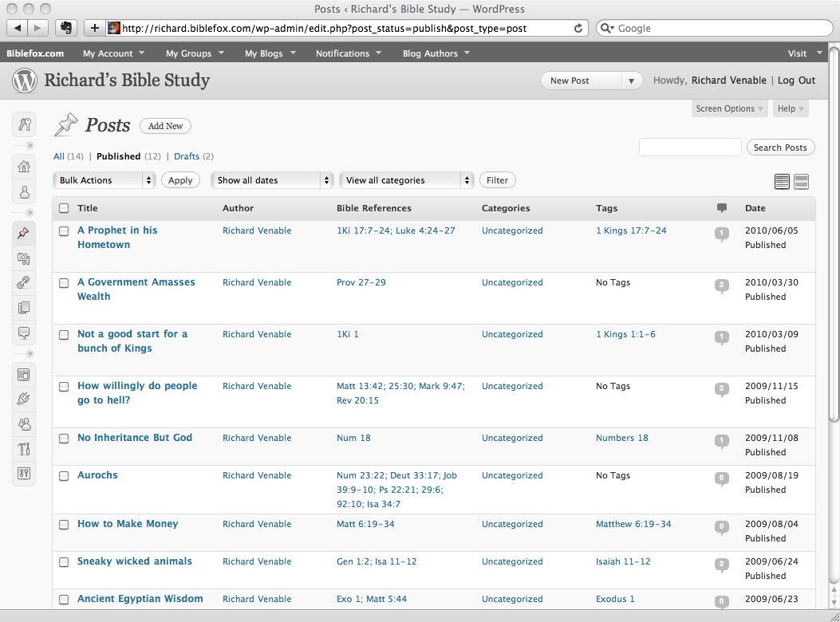Open the Ancient Egyptian Wisdom post title

coord(140,599)
